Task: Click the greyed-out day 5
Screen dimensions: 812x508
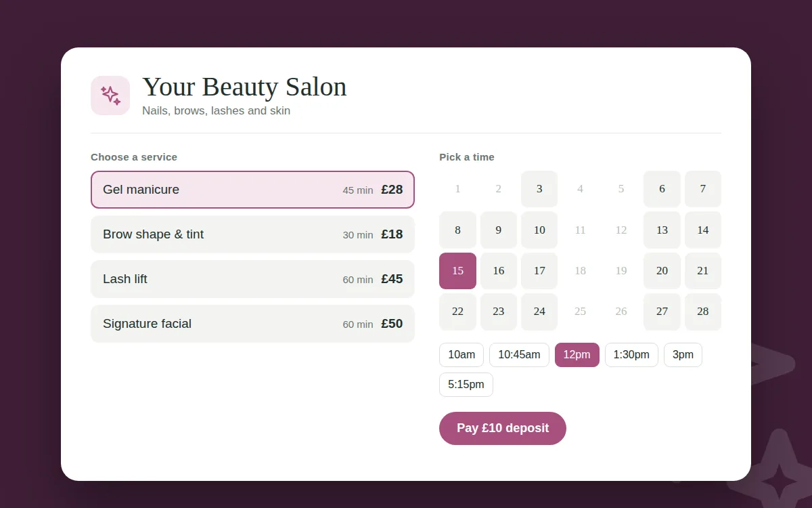Action: click(x=621, y=189)
